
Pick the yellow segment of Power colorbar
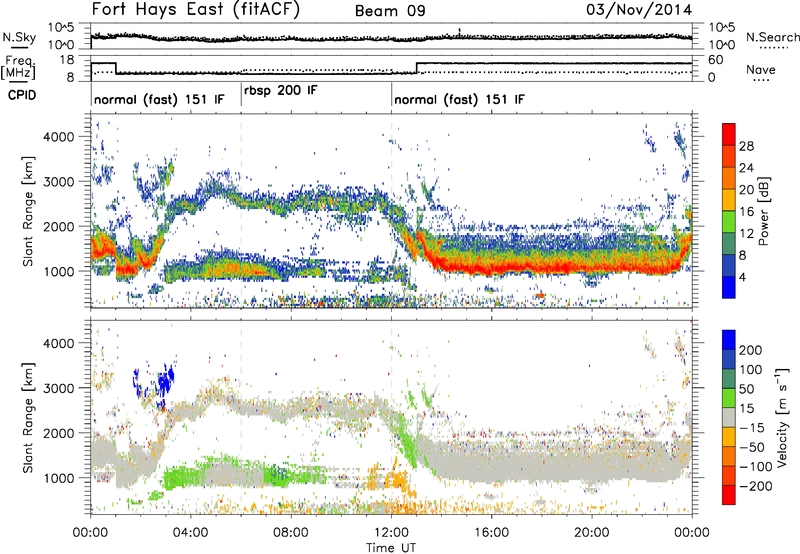729,200
